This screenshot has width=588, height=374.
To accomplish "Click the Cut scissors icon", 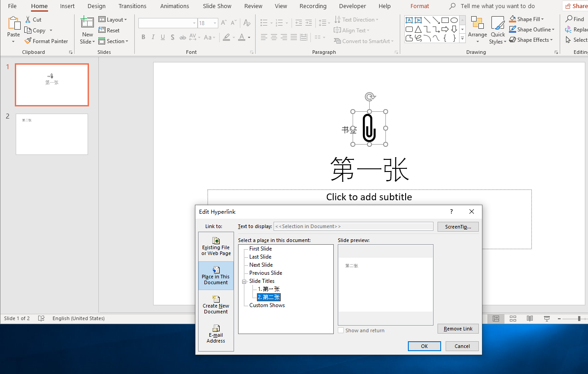I will coord(28,20).
